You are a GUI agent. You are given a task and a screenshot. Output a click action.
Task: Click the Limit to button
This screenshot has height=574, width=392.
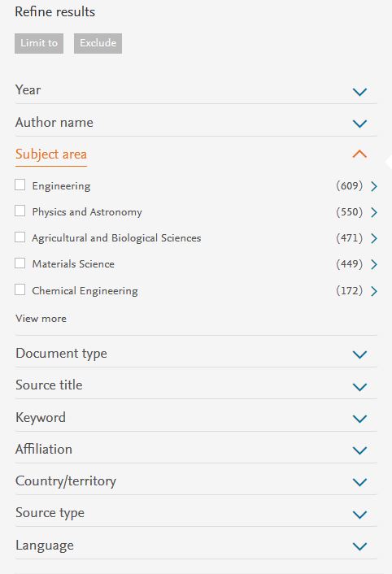(39, 43)
